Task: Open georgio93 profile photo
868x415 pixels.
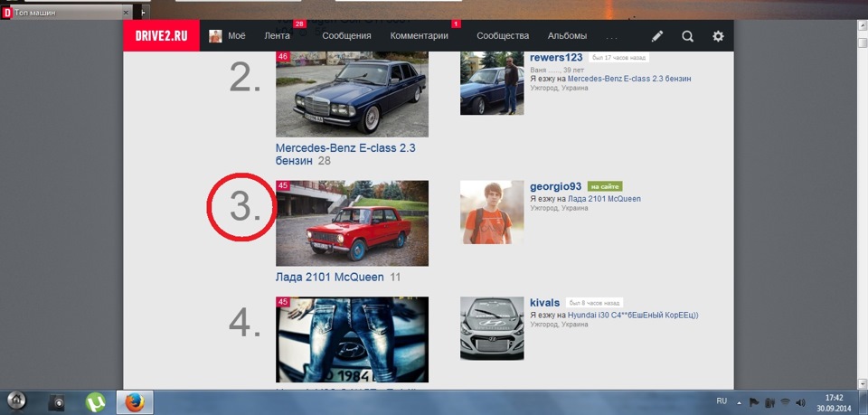Action: 492,212
